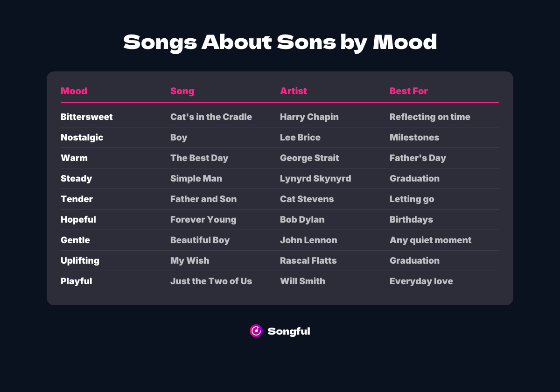Open the song Simple Man

(x=196, y=179)
